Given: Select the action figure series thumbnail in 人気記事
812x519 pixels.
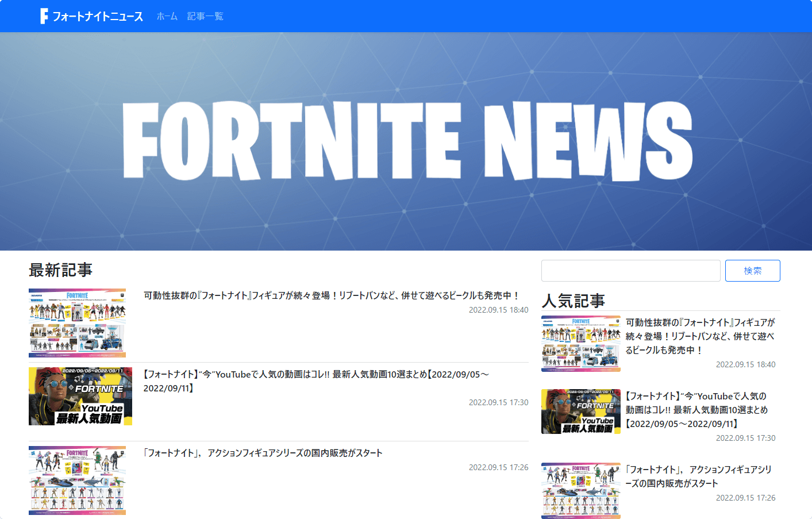Looking at the screenshot, I should pyautogui.click(x=580, y=491).
